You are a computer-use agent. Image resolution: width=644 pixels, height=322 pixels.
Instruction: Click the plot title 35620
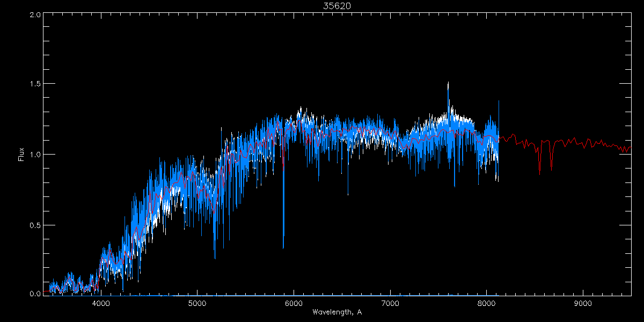(x=336, y=5)
